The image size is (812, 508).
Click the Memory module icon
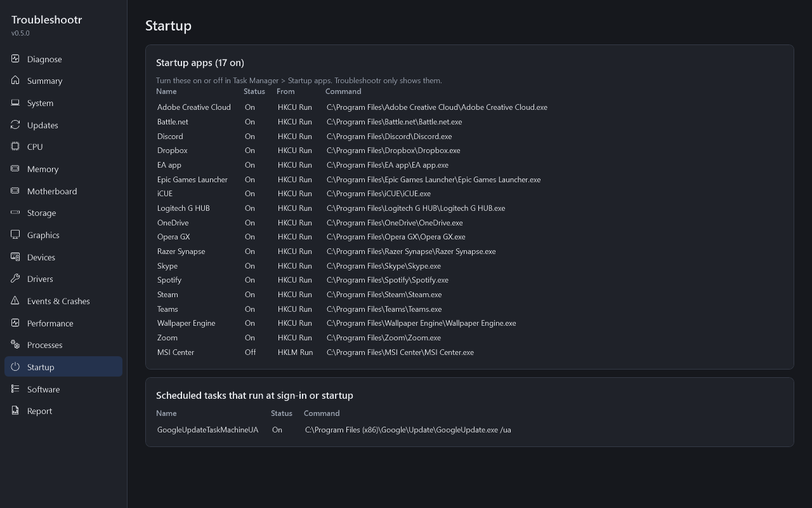tap(15, 168)
